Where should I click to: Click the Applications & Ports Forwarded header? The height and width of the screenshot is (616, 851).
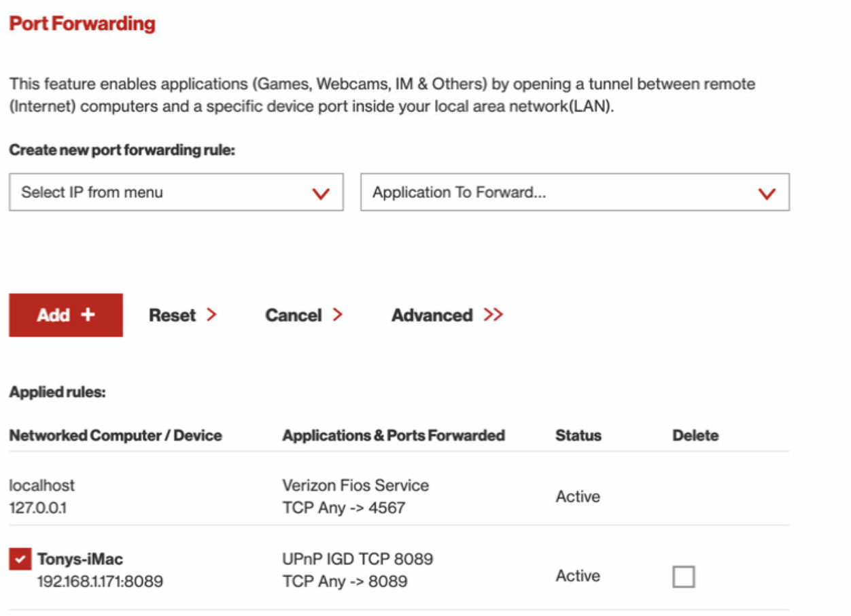pos(394,435)
